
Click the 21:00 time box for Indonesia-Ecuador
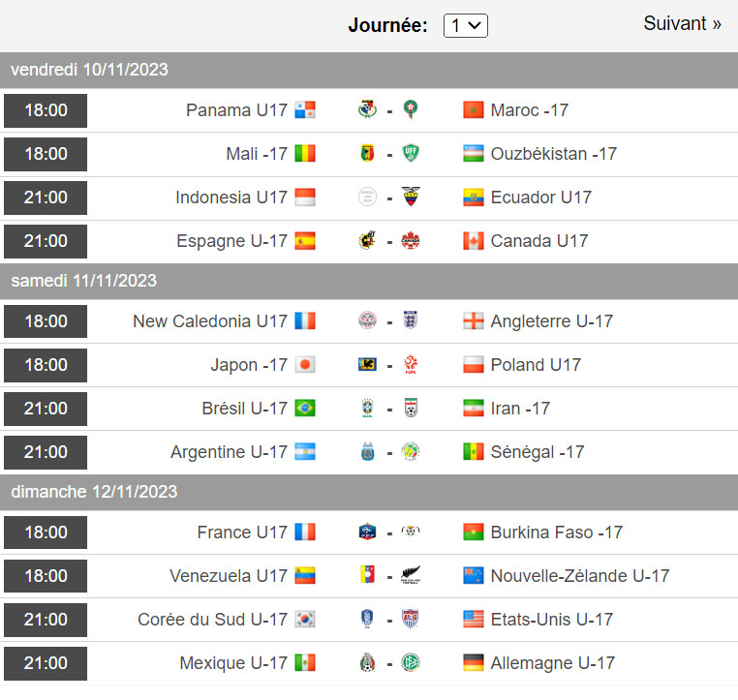[46, 198]
